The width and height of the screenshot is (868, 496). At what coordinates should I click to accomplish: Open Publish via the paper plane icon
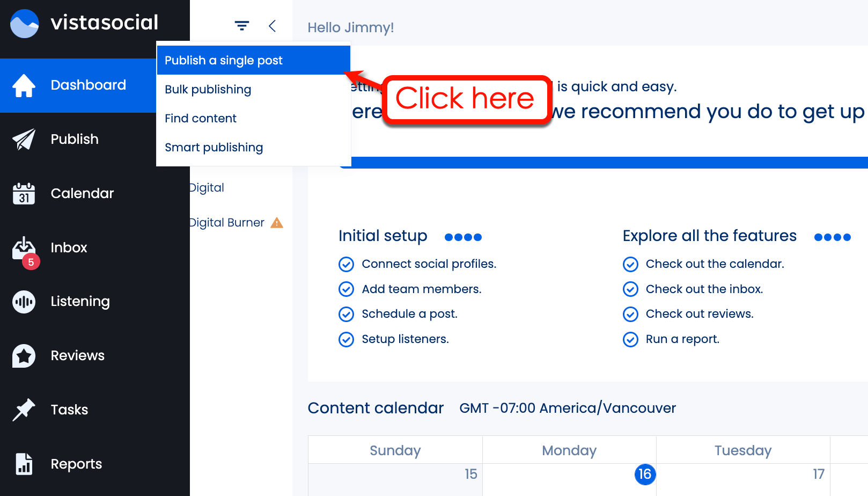(24, 139)
